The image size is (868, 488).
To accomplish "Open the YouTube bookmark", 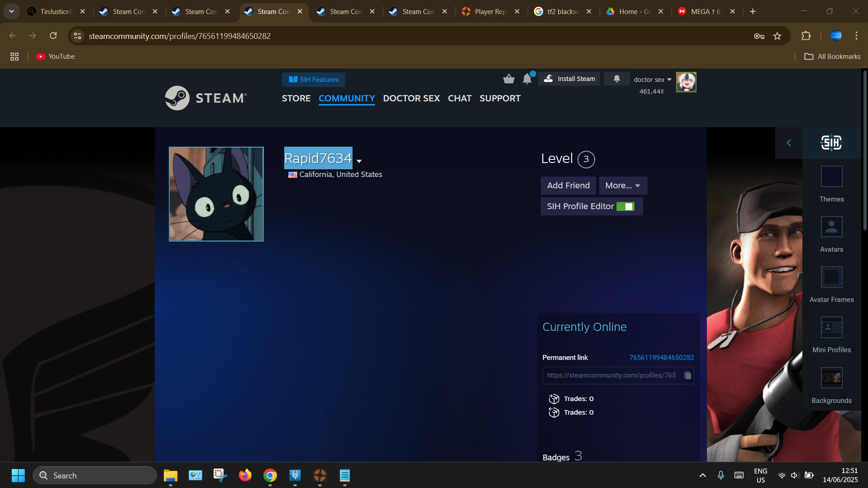I will tap(55, 57).
